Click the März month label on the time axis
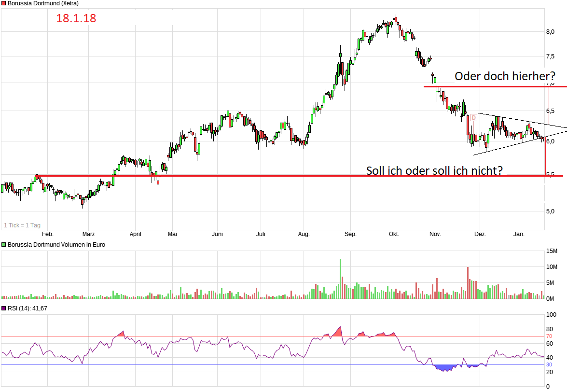Viewport: 567px width, 392px height. click(89, 234)
